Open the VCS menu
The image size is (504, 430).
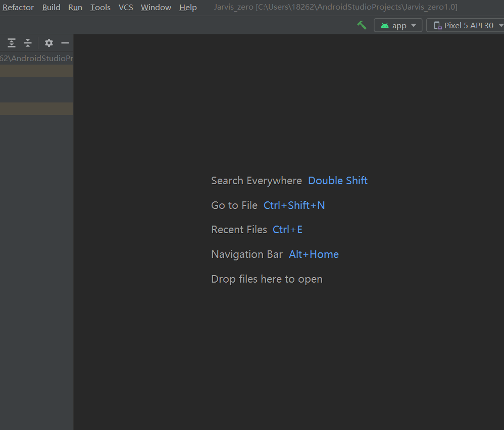(x=125, y=7)
